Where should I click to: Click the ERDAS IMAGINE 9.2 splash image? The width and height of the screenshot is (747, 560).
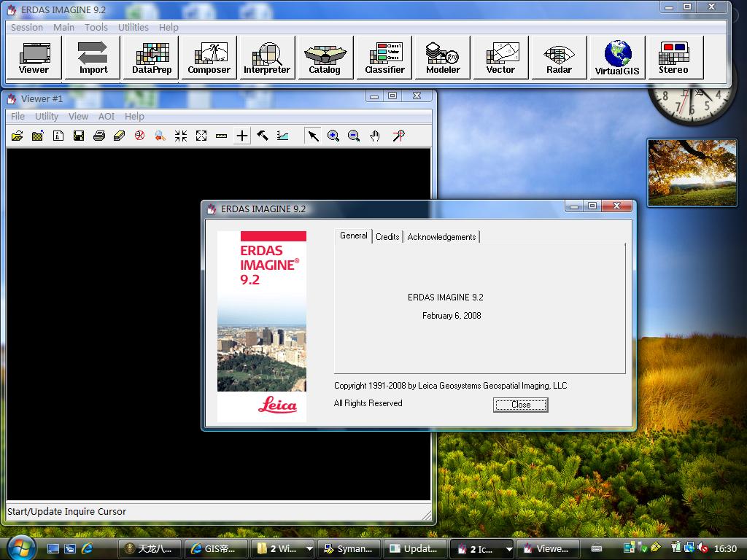pyautogui.click(x=262, y=326)
